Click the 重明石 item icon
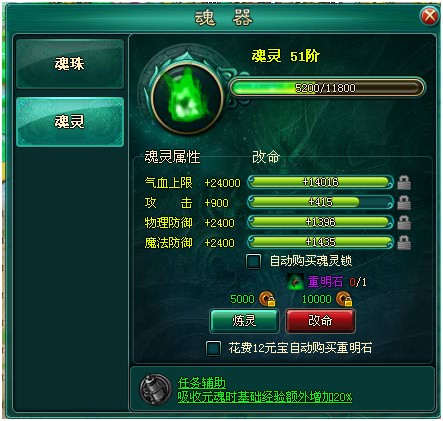The height and width of the screenshot is (421, 443). (295, 282)
